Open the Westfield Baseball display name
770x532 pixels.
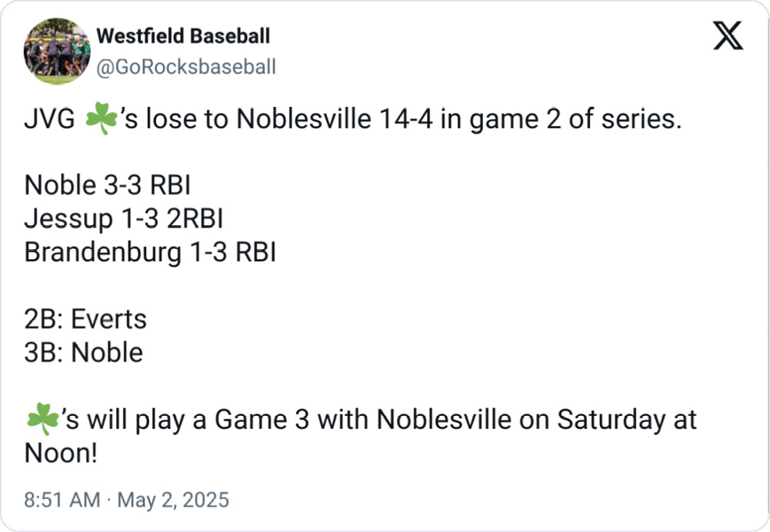[x=183, y=35]
